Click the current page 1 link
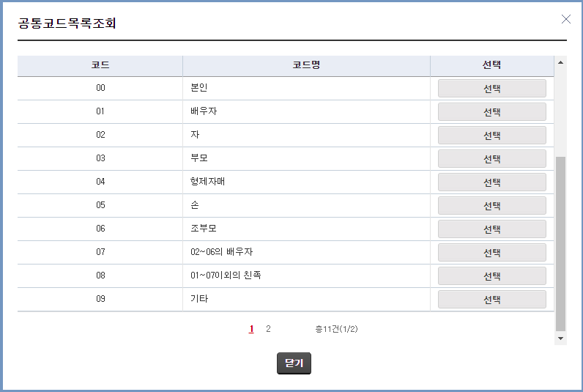583x392 pixels. pos(251,329)
